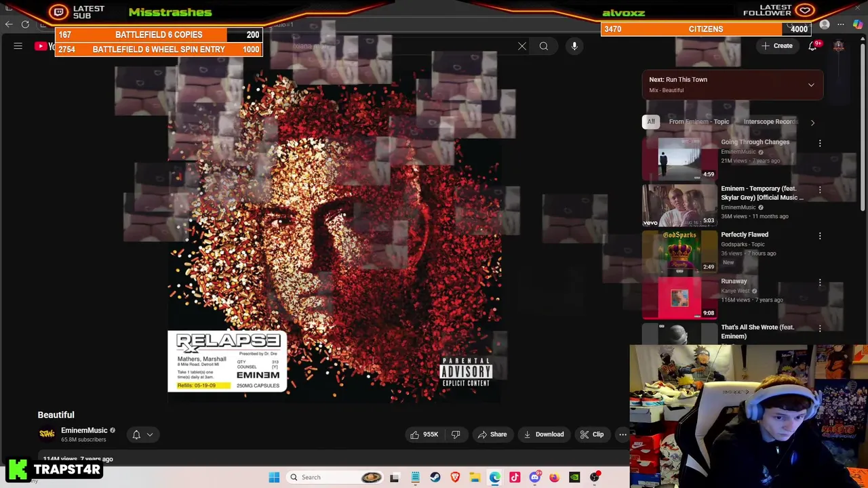Viewport: 868px width, 488px height.
Task: Like the video (955K)
Action: pyautogui.click(x=424, y=434)
